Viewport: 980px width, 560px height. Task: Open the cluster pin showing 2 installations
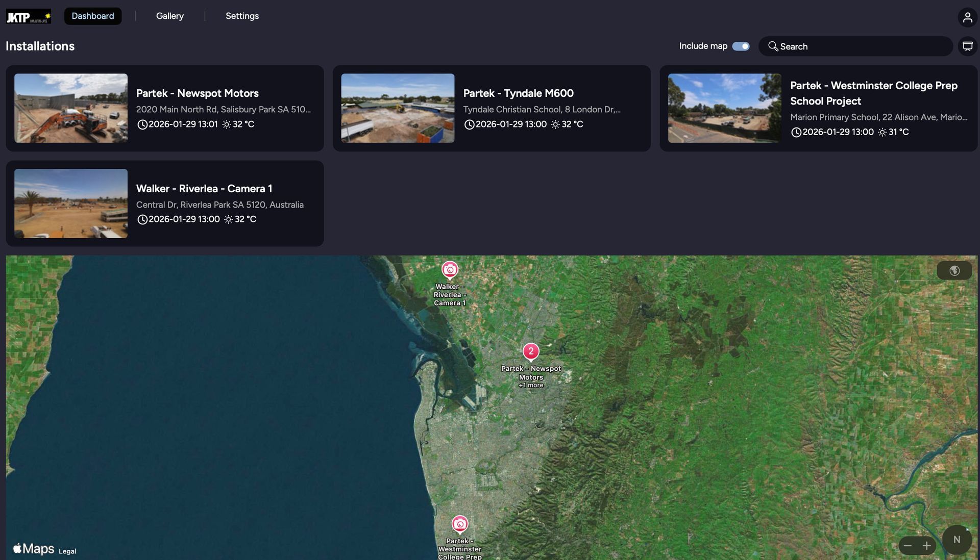point(531,351)
